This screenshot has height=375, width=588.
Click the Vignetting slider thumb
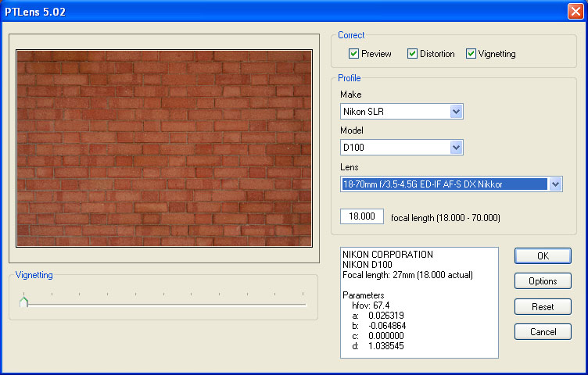point(24,302)
